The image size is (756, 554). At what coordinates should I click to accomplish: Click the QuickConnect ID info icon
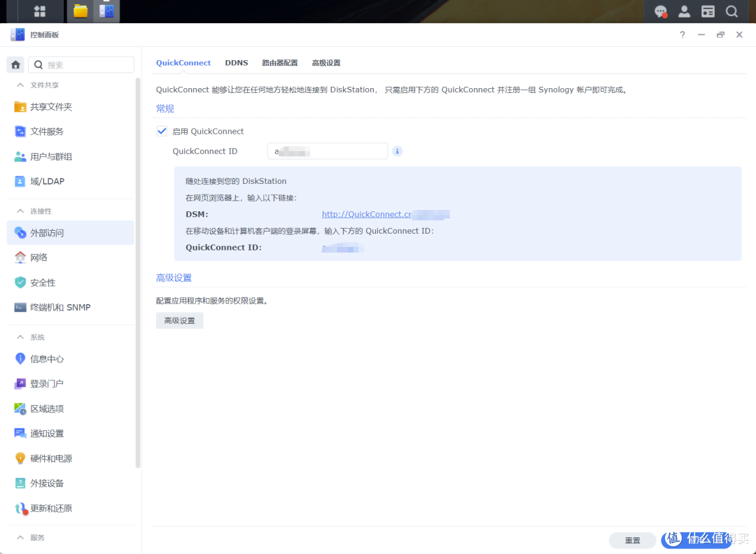398,151
